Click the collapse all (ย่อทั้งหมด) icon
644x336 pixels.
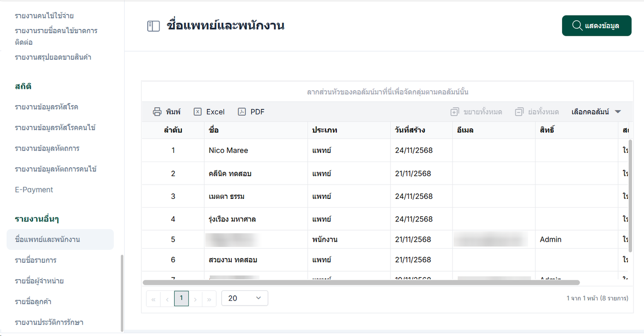519,112
